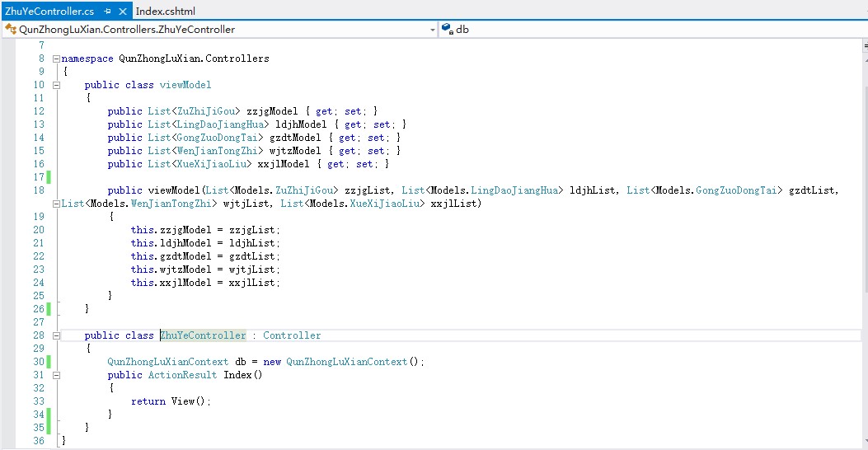The height and width of the screenshot is (450, 868).
Task: Click the zzjgList parameter on line 18
Action: 368,190
